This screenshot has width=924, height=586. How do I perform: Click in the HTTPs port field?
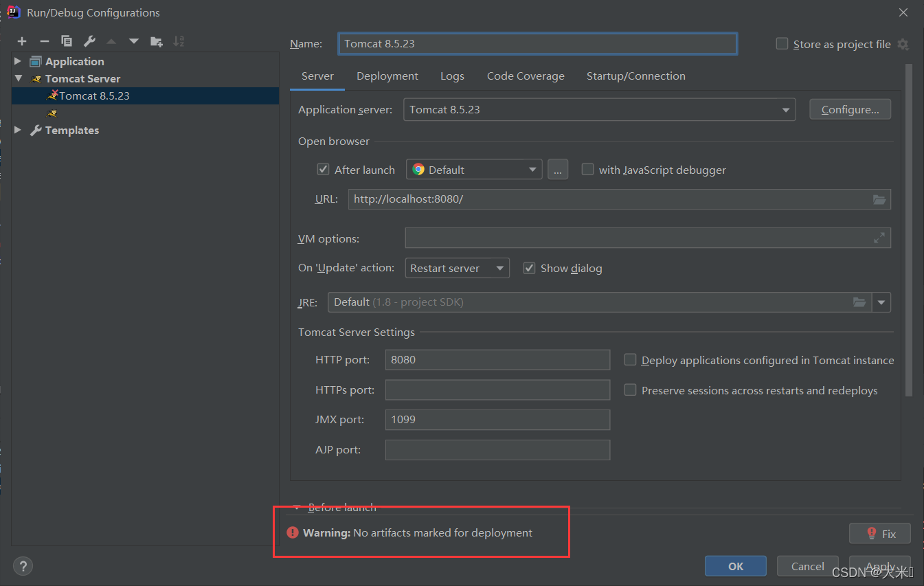pos(497,390)
